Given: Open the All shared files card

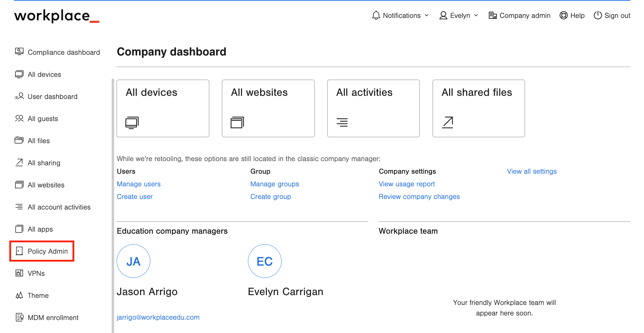Looking at the screenshot, I should click(478, 108).
